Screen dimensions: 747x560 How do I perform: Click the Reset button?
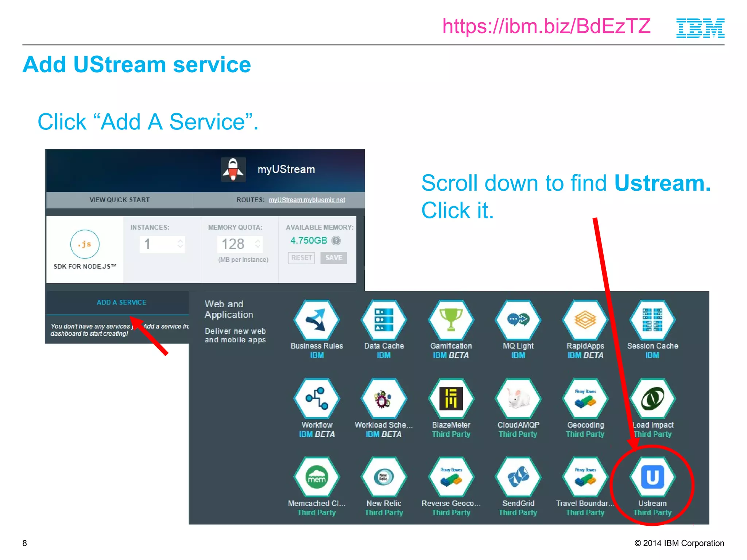[301, 258]
